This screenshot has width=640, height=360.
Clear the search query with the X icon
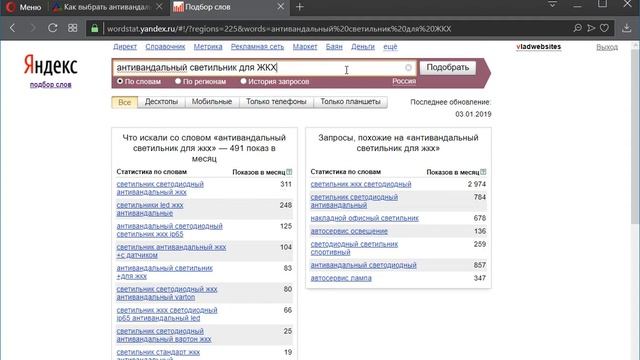pyautogui.click(x=408, y=68)
